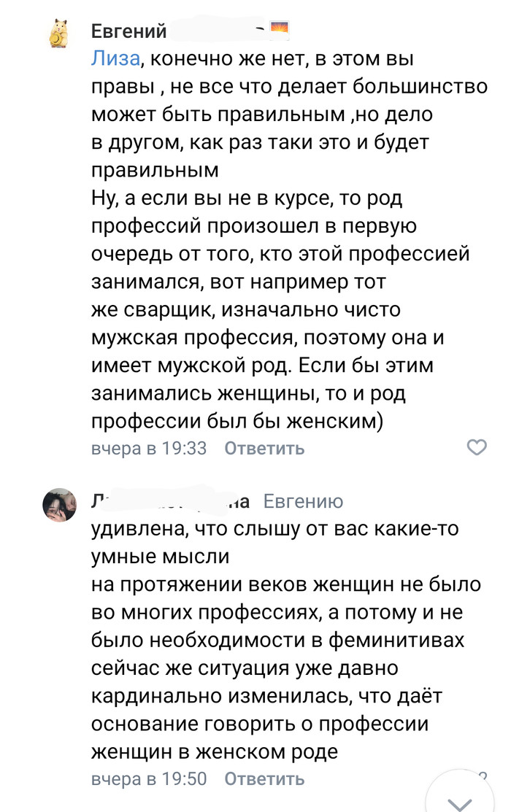Open the "вчера в 19:33" timestamp
Viewport: 511px width, 812px height.
click(149, 449)
